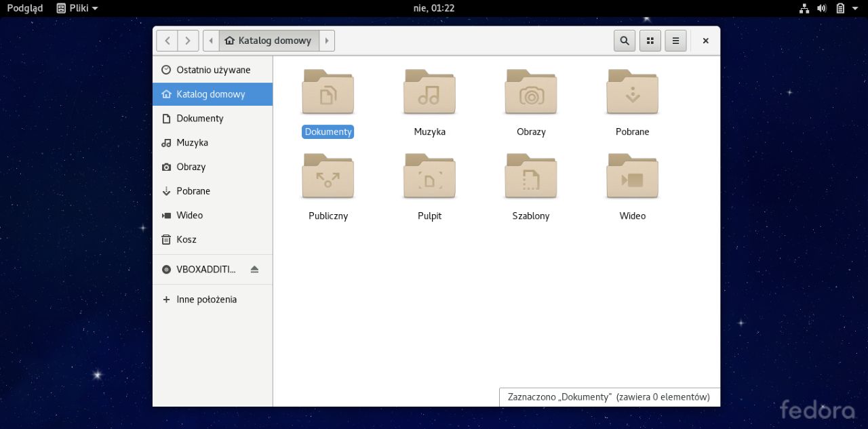Open the Muzyka folder icon
The width and height of the screenshot is (868, 429).
tap(429, 93)
